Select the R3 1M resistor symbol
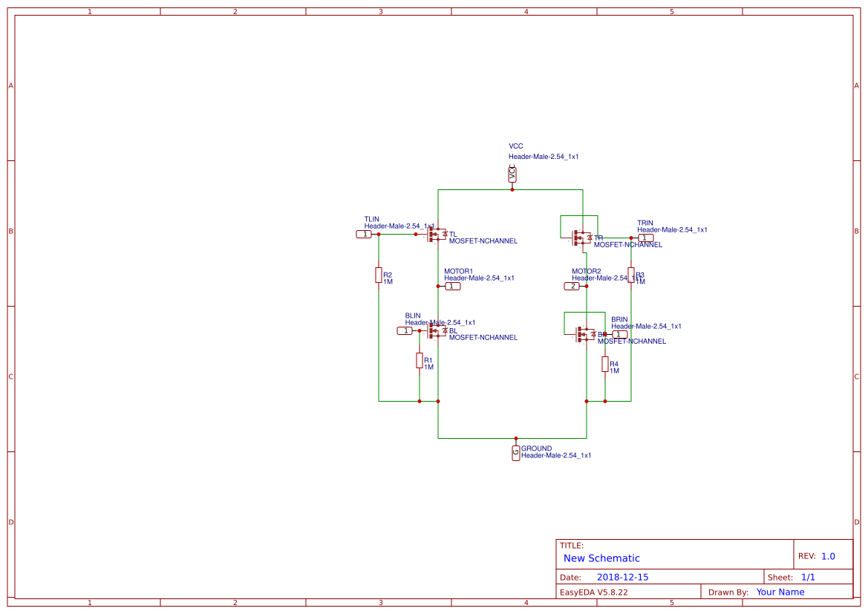868x614 pixels. (x=631, y=275)
